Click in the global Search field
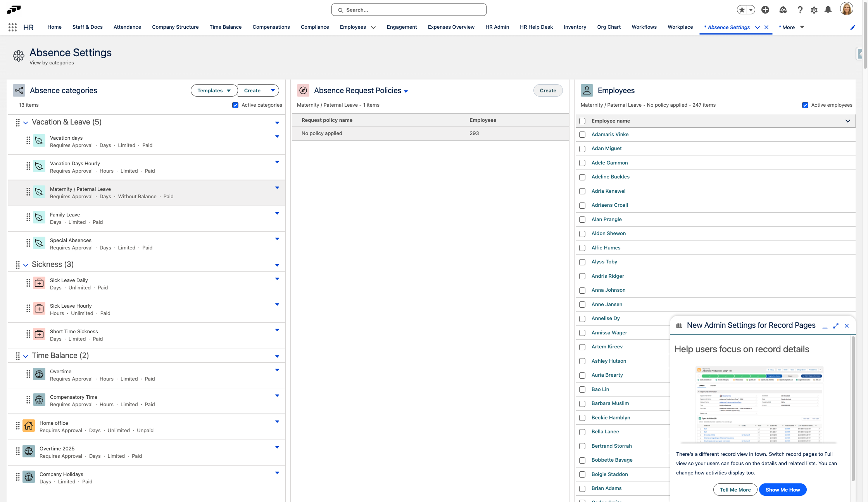868x502 pixels. click(409, 10)
